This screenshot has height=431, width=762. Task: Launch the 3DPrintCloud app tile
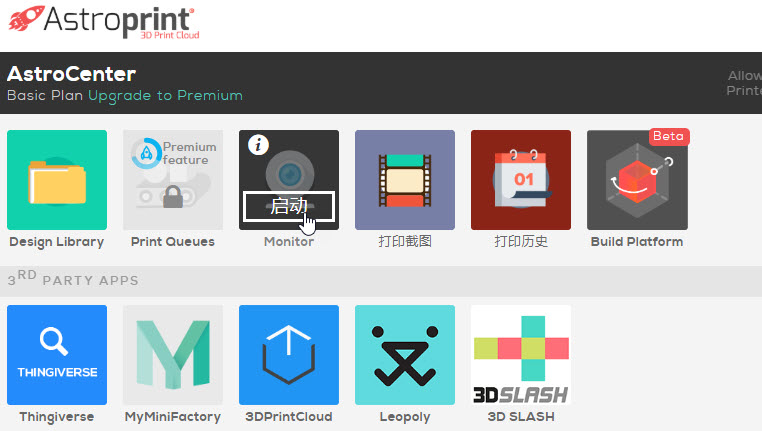coord(289,355)
